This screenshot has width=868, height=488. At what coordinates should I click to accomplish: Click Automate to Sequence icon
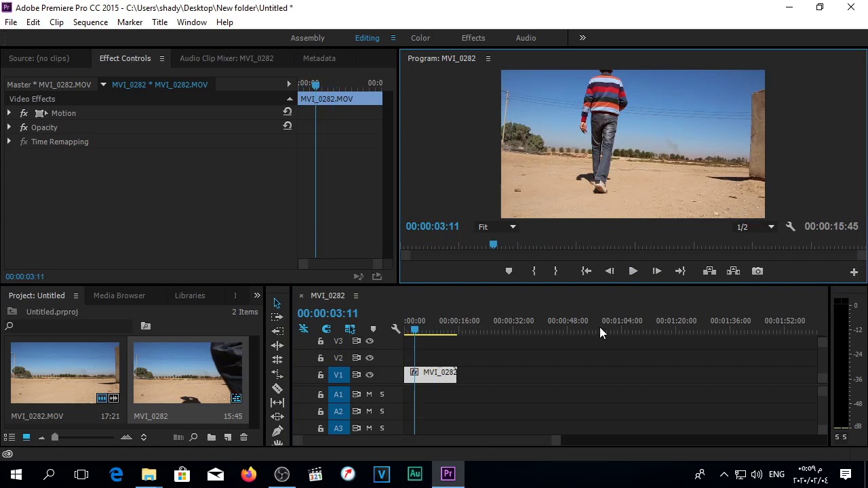point(178,437)
